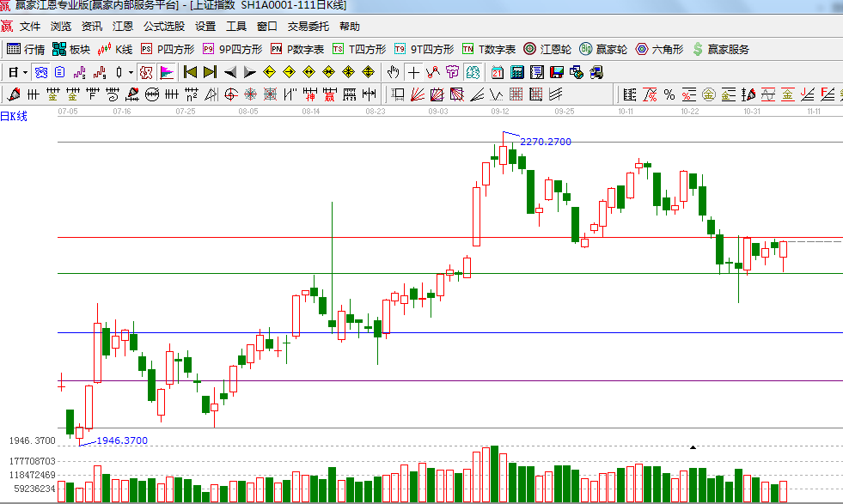Image resolution: width=843 pixels, height=504 pixels.
Task: Open the candlestick style dropdown arrow
Action: coord(130,72)
